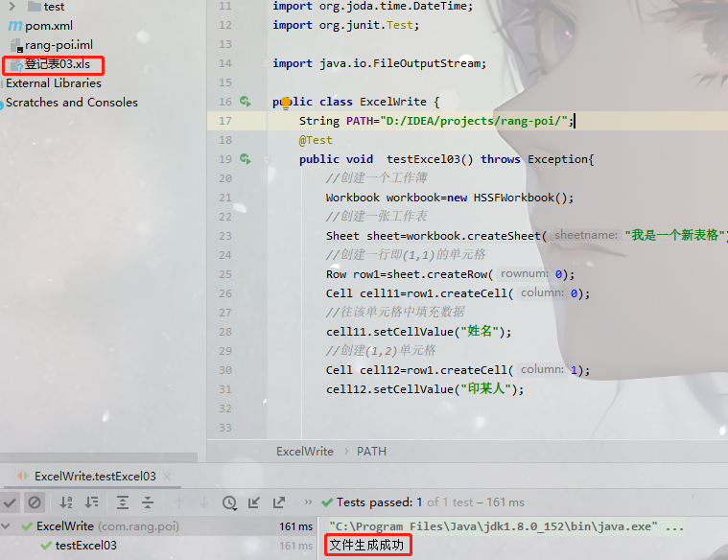Select the rang-poi.iml module file icon
Image resolution: width=728 pixels, height=560 pixels.
click(x=16, y=45)
